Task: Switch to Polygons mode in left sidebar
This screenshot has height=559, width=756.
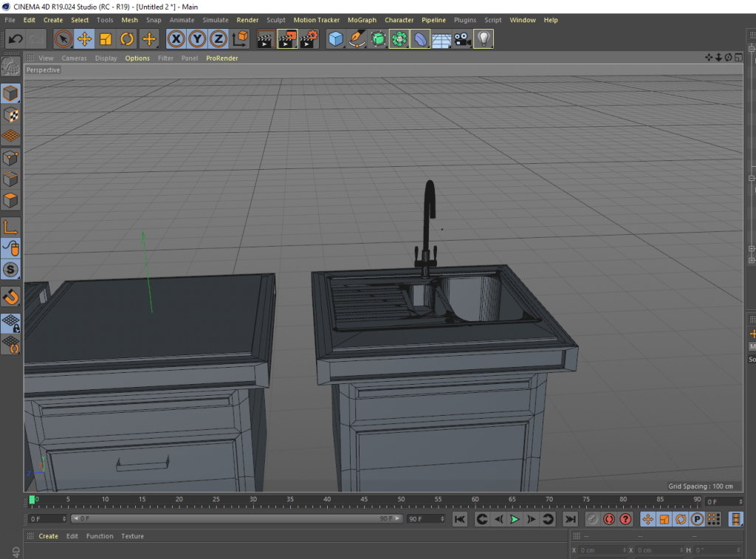Action: tap(10, 200)
